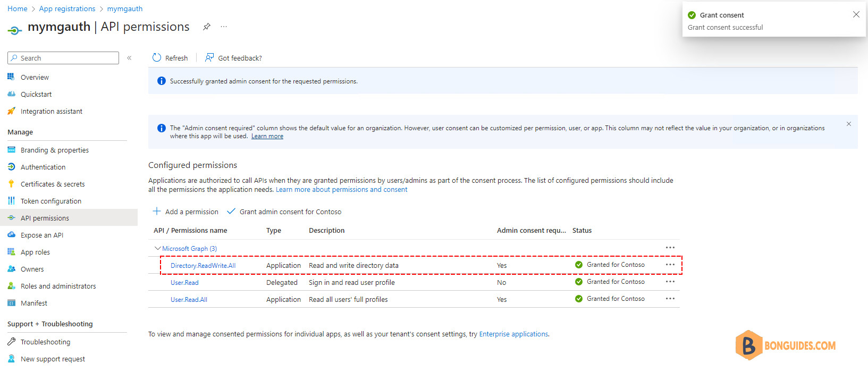The width and height of the screenshot is (868, 380).
Task: Click the Owners people icon
Action: pyautogui.click(x=11, y=269)
